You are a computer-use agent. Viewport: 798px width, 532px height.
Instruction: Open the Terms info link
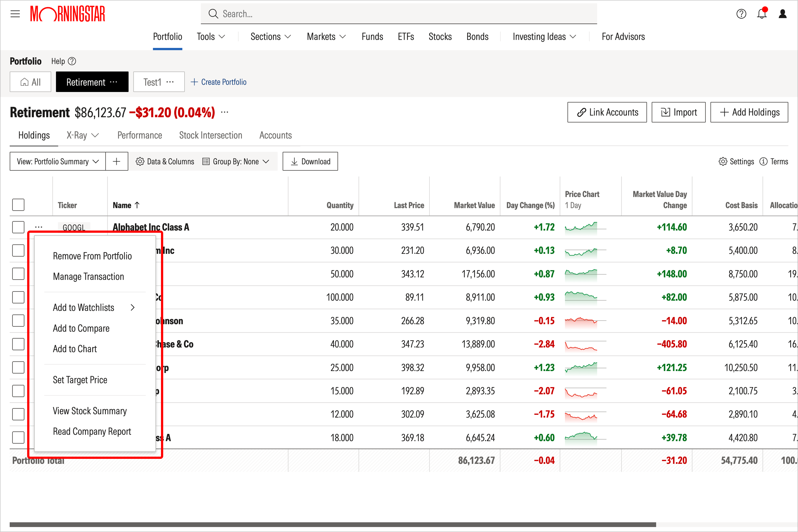(x=774, y=162)
